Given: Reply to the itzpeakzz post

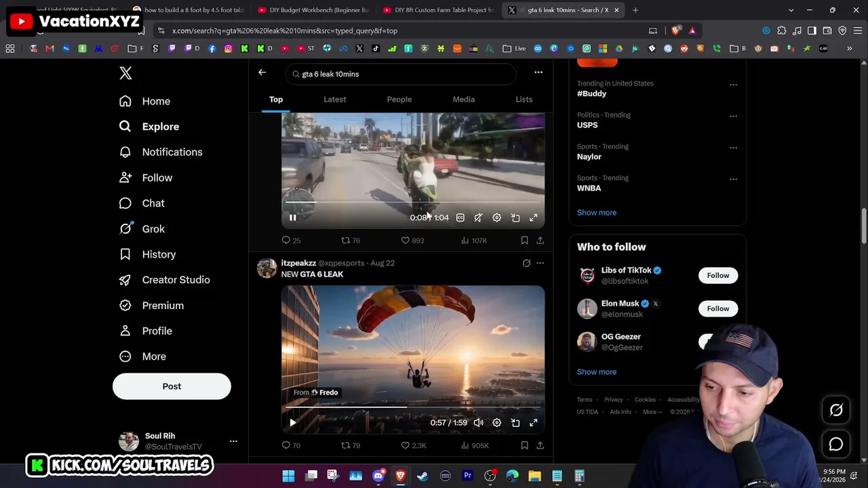Looking at the screenshot, I should click(291, 445).
